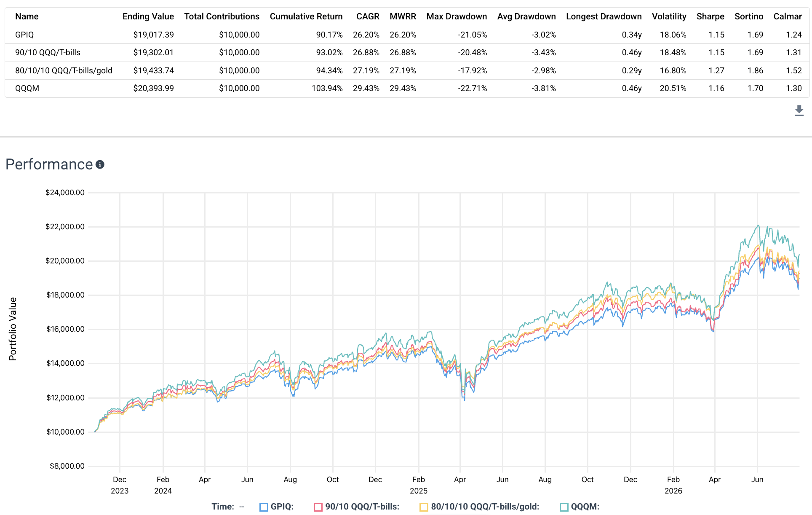Click volatility value 20.51%
Image resolution: width=812 pixels, height=515 pixels.
click(x=673, y=88)
